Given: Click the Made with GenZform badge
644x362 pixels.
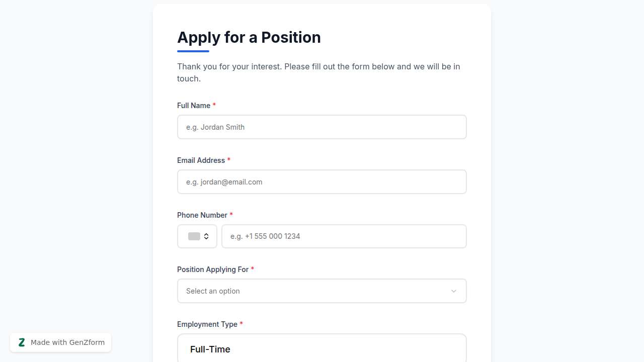Looking at the screenshot, I should [x=60, y=342].
